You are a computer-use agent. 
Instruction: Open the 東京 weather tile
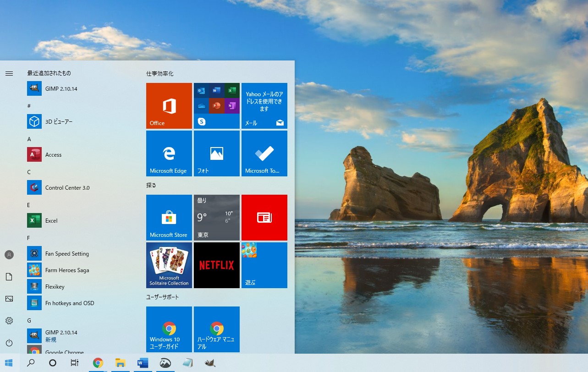(217, 218)
